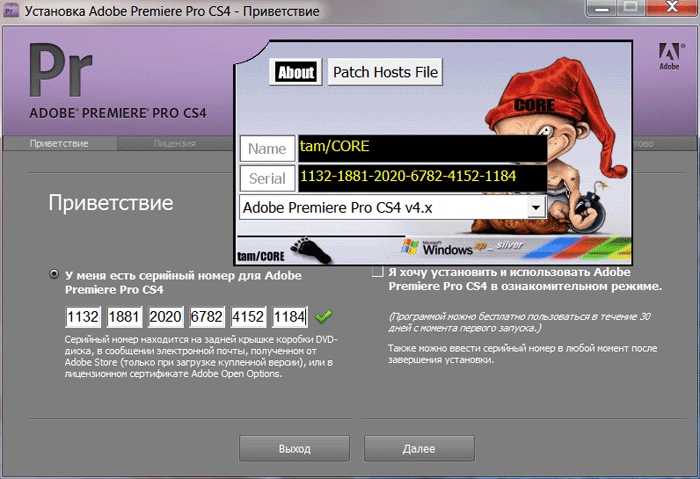The width and height of the screenshot is (700, 479).
Task: Click serial box containing 1184
Action: pyautogui.click(x=290, y=317)
